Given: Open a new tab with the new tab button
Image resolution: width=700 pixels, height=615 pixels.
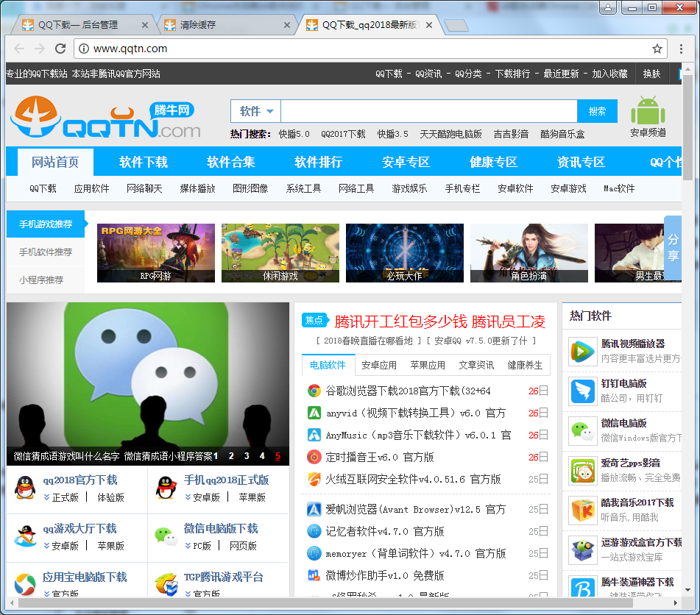Looking at the screenshot, I should [x=456, y=26].
